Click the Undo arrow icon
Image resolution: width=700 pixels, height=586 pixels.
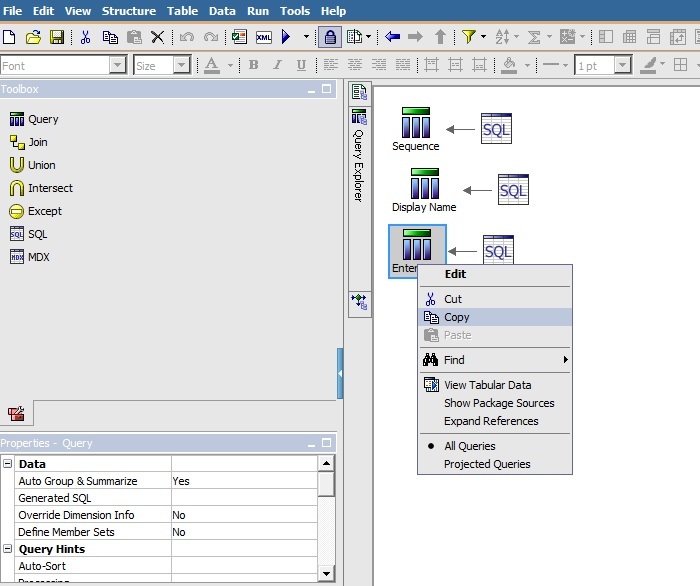point(187,37)
